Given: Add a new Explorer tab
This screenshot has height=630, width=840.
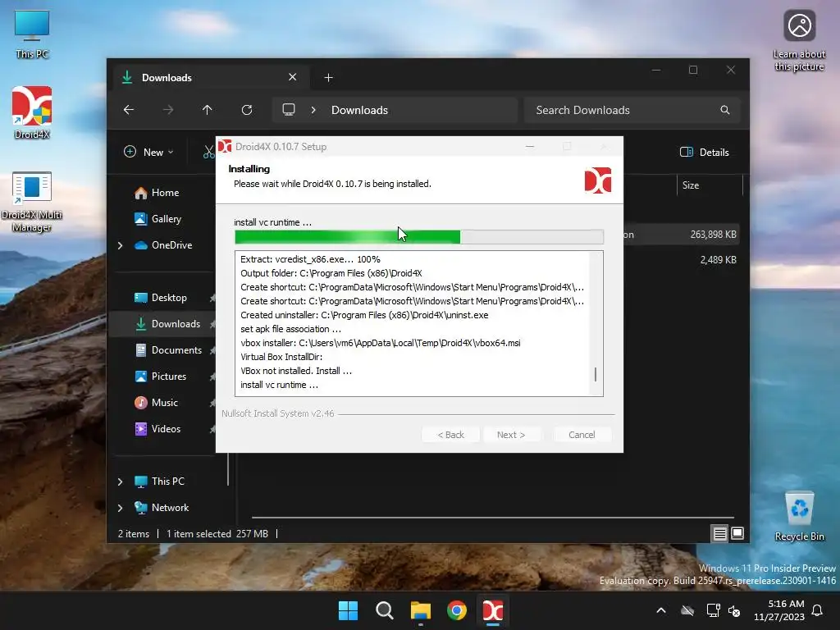Looking at the screenshot, I should (x=328, y=78).
